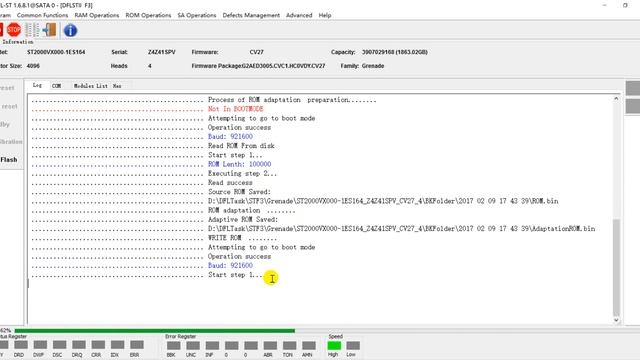Click the log scrollbar down arrow
The width and height of the screenshot is (640, 360).
[x=616, y=320]
